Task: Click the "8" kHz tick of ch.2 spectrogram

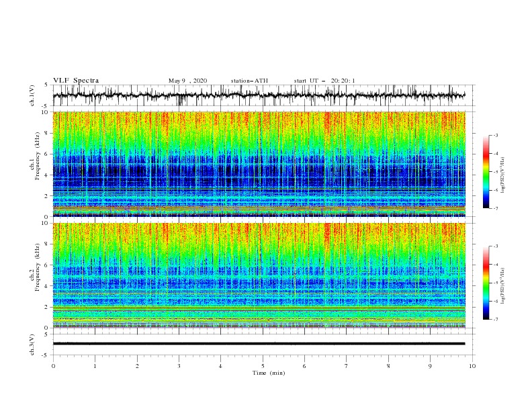Action: click(x=47, y=244)
